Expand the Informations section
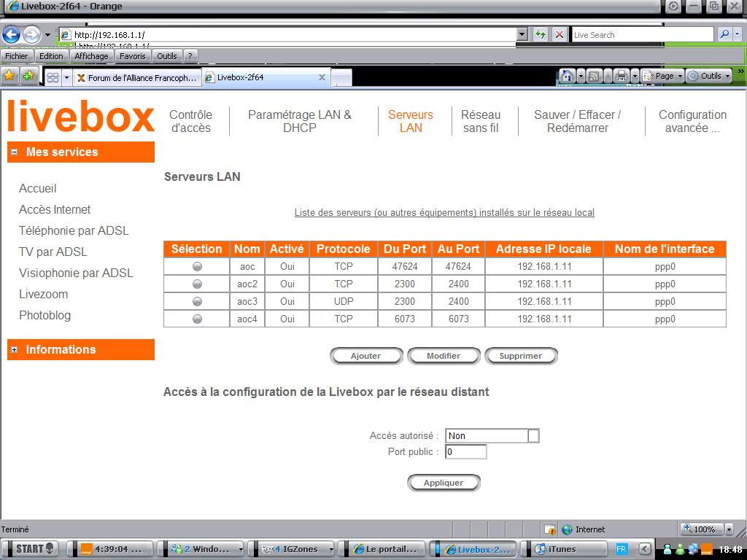Screen dimensions: 747x560 tap(15, 349)
